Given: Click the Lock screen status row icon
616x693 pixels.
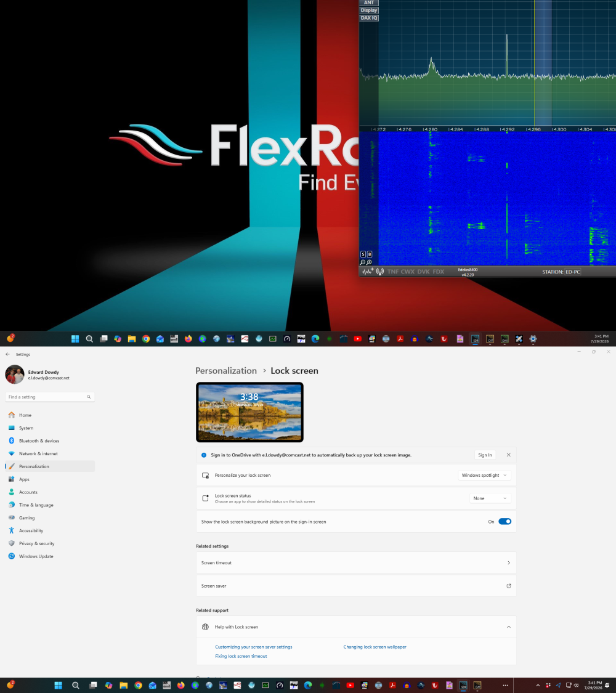Looking at the screenshot, I should click(x=206, y=498).
